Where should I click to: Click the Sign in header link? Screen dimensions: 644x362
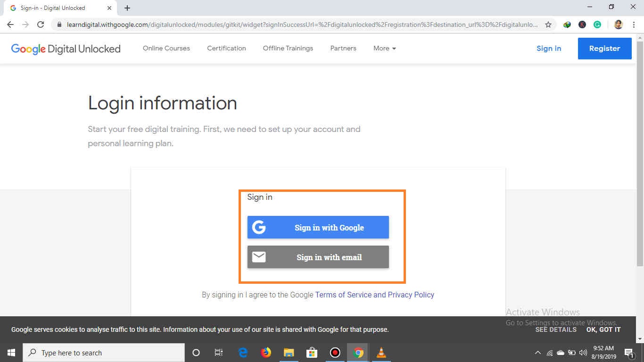tap(549, 48)
